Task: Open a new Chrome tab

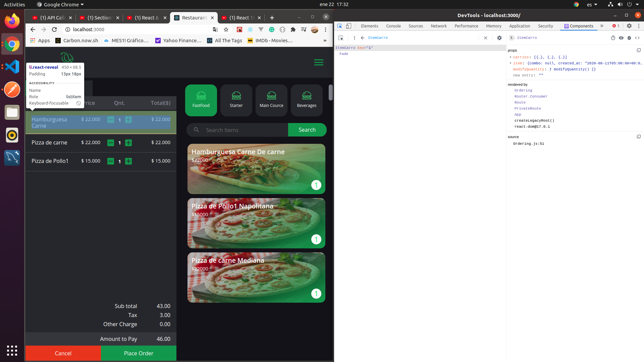Action: (272, 18)
